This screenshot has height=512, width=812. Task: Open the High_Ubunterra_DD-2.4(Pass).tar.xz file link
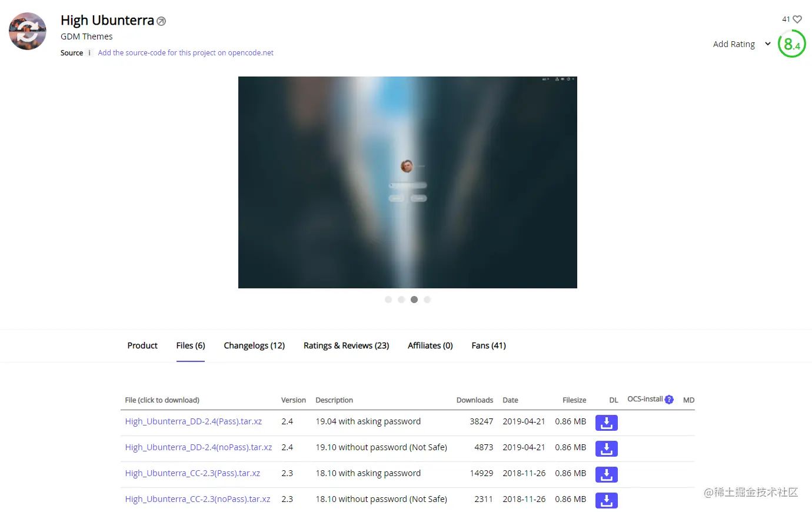click(194, 421)
